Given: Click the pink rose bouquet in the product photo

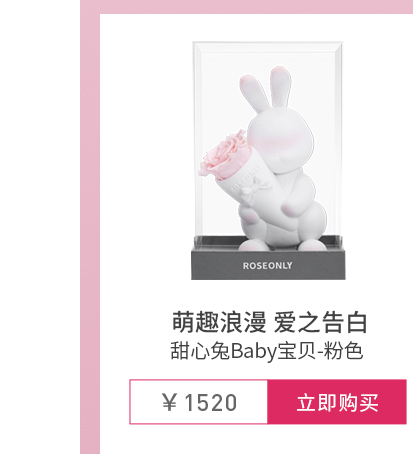Looking at the screenshot, I should (x=223, y=156).
